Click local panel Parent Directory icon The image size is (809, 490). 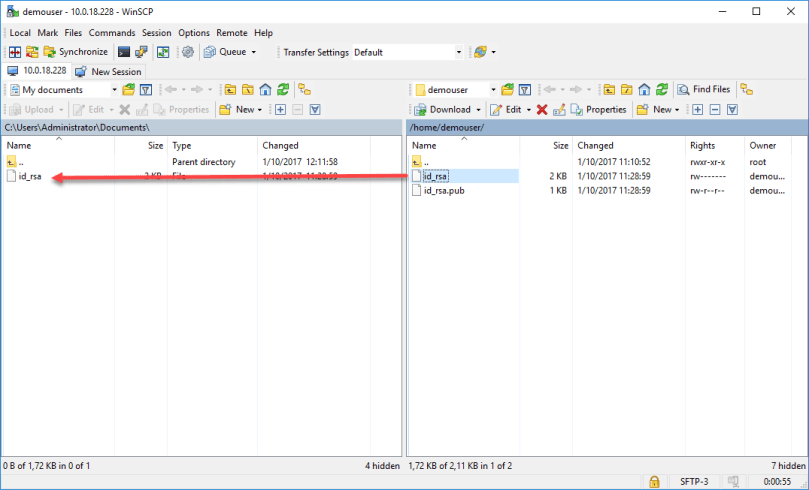(230, 90)
